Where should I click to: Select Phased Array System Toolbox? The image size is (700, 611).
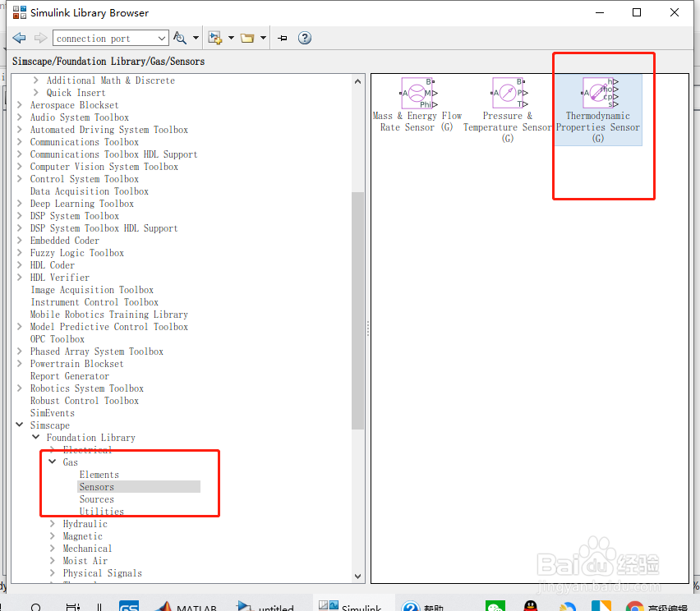pyautogui.click(x=96, y=351)
